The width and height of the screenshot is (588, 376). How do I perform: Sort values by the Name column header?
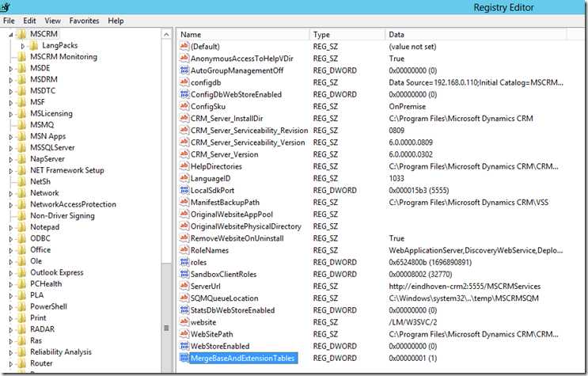(244, 35)
